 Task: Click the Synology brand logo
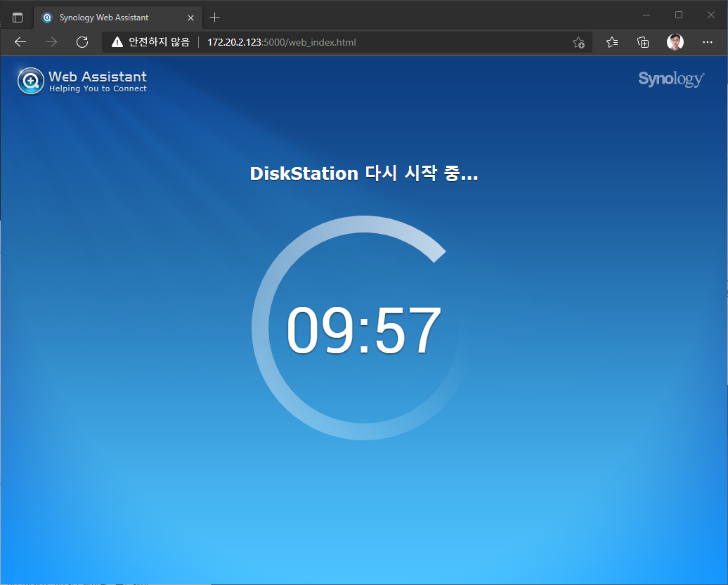coord(671,79)
